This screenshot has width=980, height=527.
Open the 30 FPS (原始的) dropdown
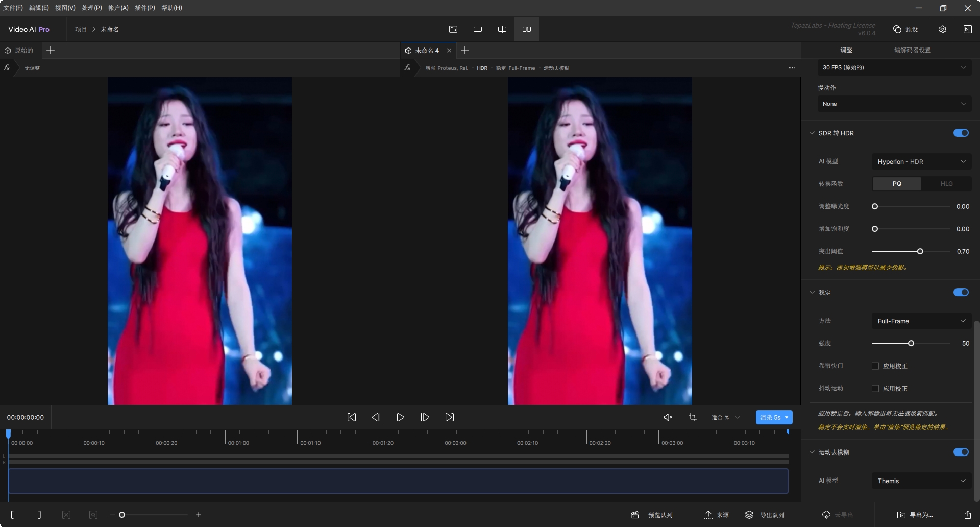(x=894, y=67)
